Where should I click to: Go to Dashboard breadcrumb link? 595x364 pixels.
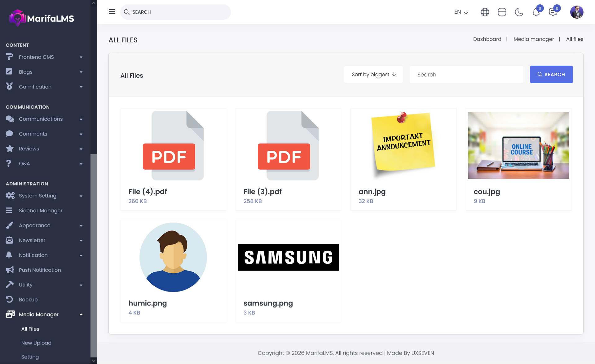pyautogui.click(x=487, y=39)
